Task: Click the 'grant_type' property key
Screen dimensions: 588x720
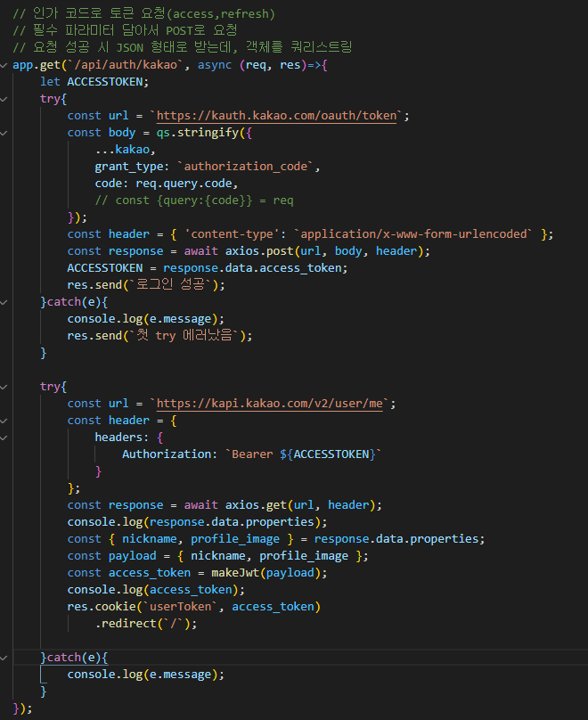Action: point(128,167)
